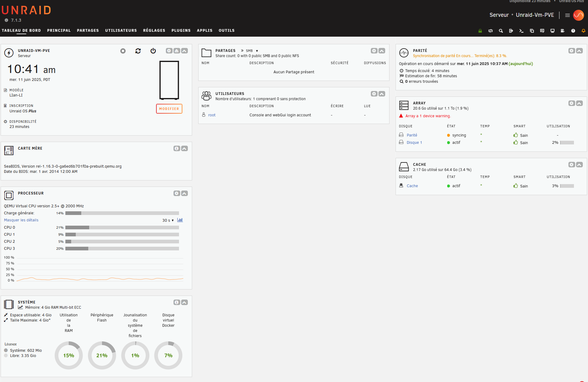This screenshot has width=588, height=382.
Task: Open the terminal from the top toolbar
Action: click(521, 31)
